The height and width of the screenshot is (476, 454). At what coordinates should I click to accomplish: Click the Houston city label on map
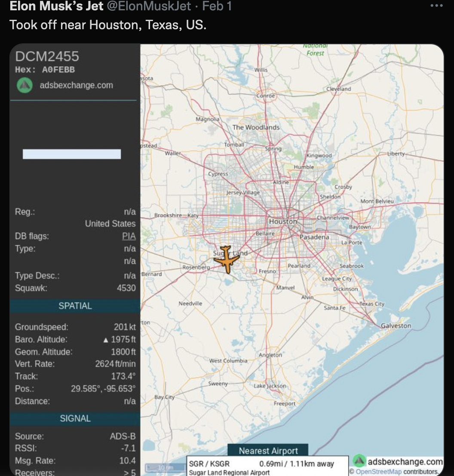click(x=282, y=221)
